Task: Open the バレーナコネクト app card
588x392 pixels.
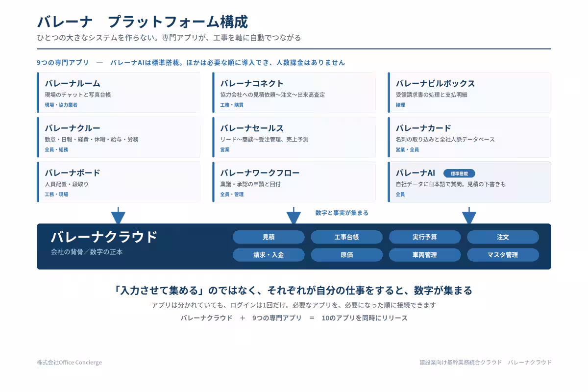Action: pos(294,93)
